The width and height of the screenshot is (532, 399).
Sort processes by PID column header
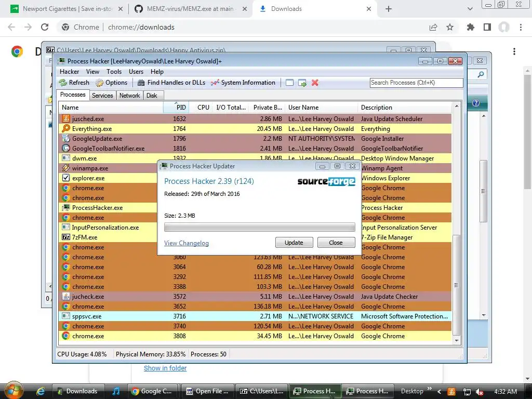point(176,107)
